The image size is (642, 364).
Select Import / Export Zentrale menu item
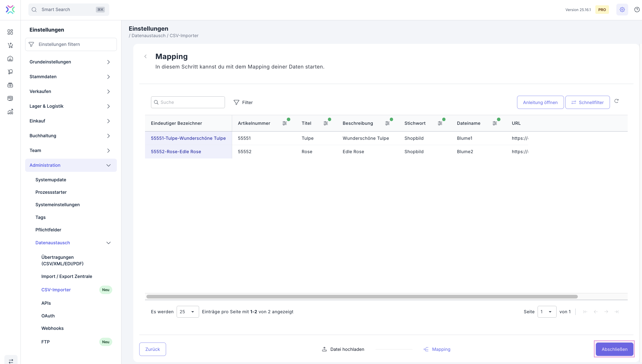67,276
